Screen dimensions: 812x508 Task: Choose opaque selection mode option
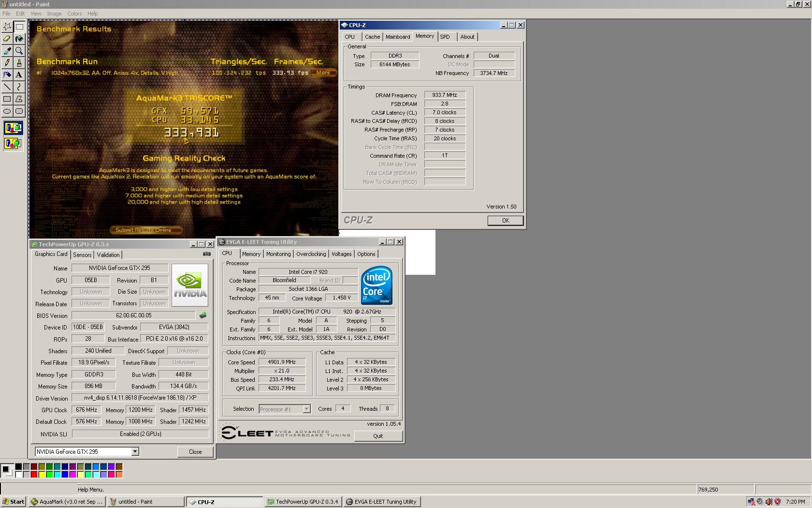pyautogui.click(x=13, y=128)
